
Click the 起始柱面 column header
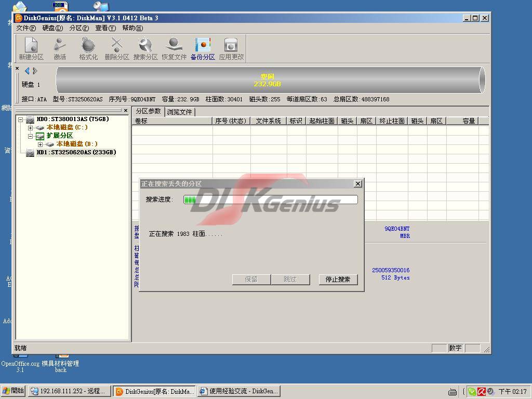(322, 121)
